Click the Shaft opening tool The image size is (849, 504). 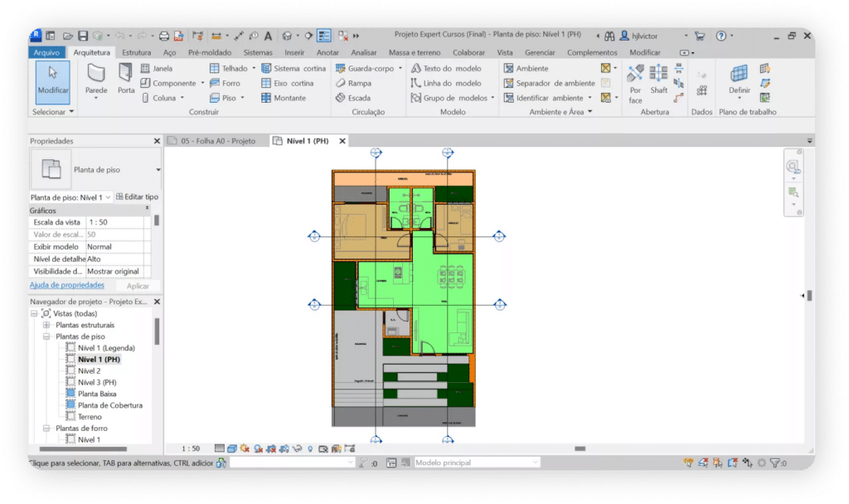(658, 80)
